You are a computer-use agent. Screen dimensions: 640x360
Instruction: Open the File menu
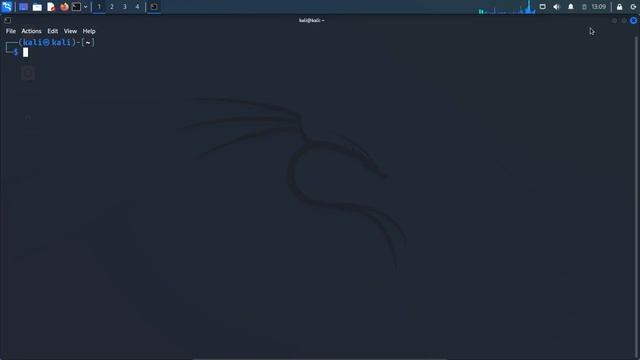click(11, 31)
